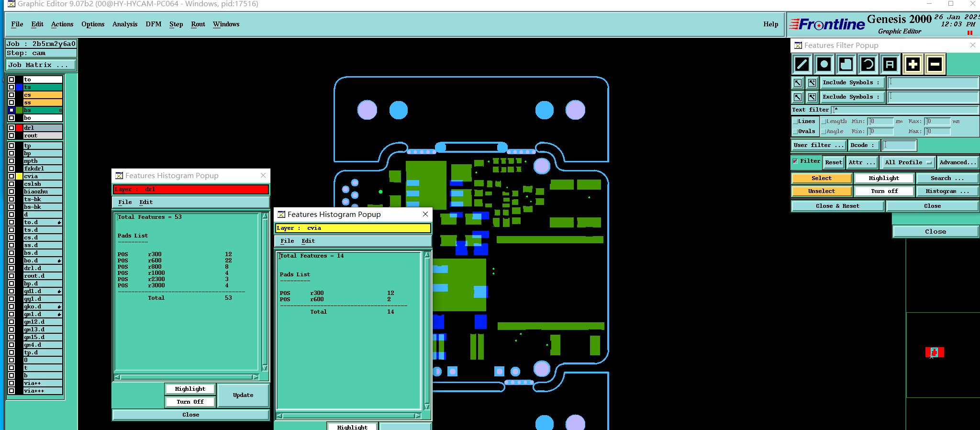980x430 pixels.
Task: Click Turn Off in drl histogram popup
Action: (190, 402)
